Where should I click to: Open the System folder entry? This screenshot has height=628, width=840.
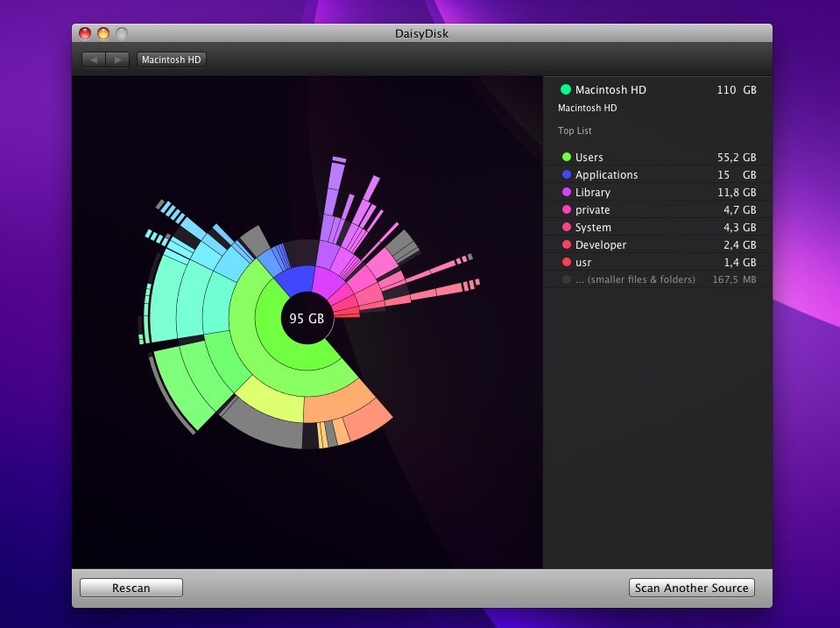[x=658, y=227]
